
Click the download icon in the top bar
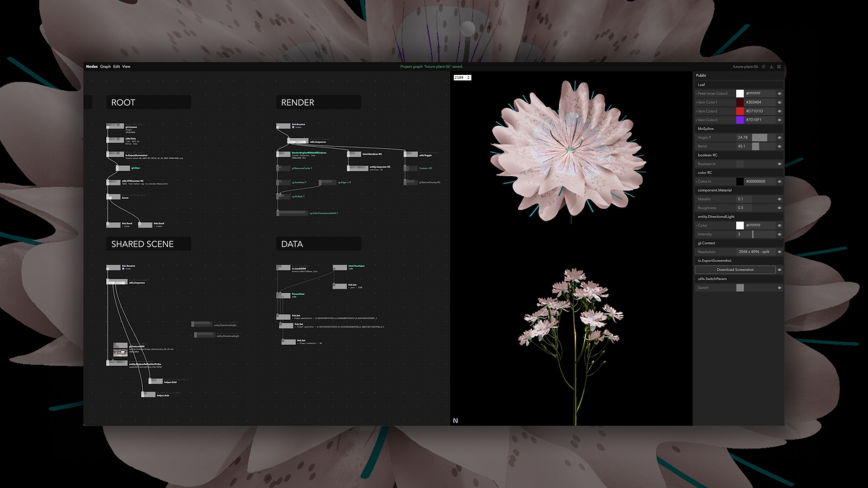[x=771, y=67]
